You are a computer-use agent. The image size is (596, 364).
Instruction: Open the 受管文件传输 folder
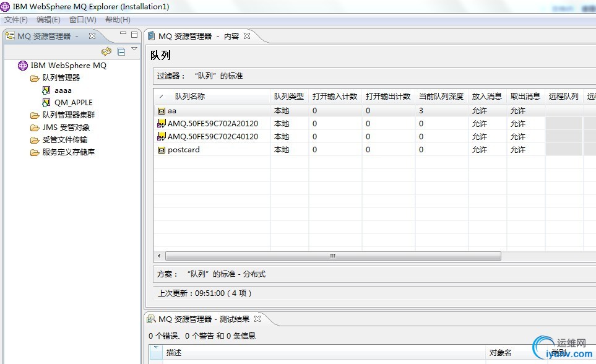click(64, 139)
